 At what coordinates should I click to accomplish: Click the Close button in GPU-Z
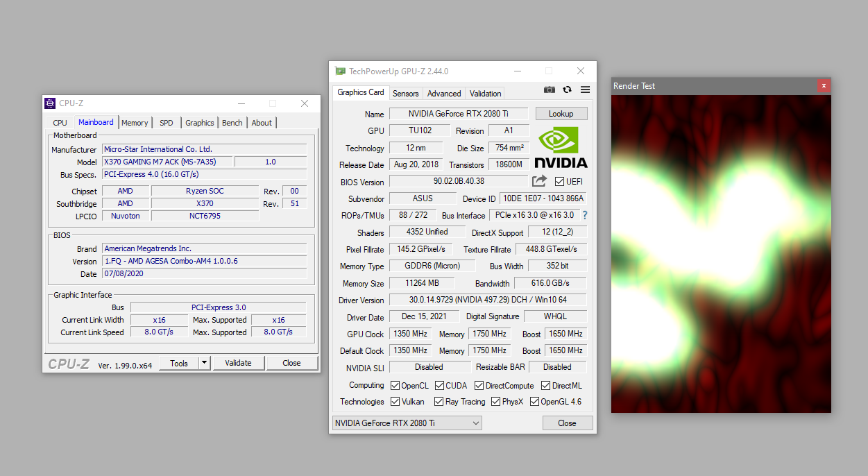point(567,423)
